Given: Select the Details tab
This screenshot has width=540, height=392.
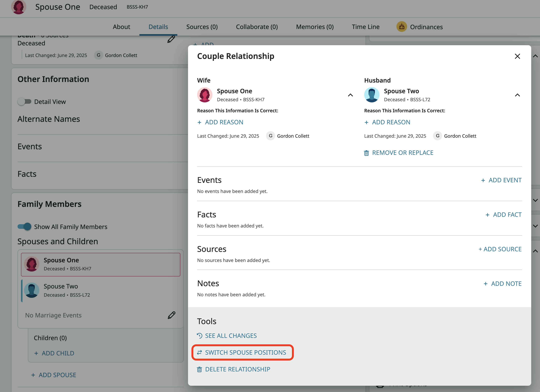Looking at the screenshot, I should coord(158,27).
